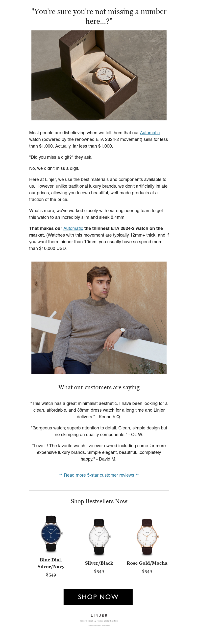Open the Blue Dial, Silver/Navy product title
The width and height of the screenshot is (198, 644).
[51, 563]
